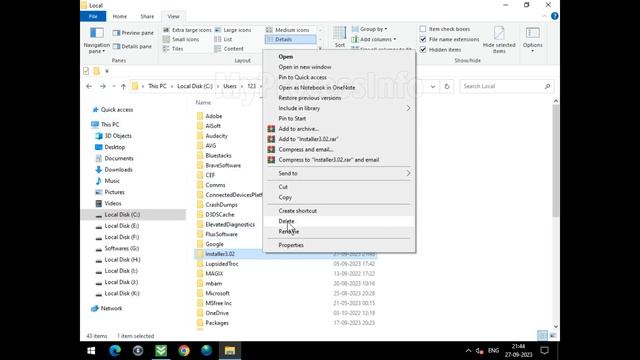Switch to Small icons layout
Image resolution: width=640 pixels, height=360 pixels.
pos(181,39)
